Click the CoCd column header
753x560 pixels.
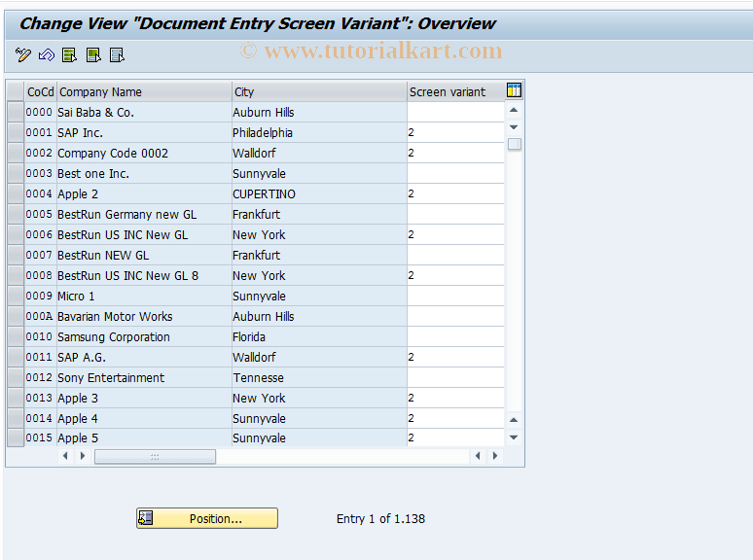tap(41, 91)
